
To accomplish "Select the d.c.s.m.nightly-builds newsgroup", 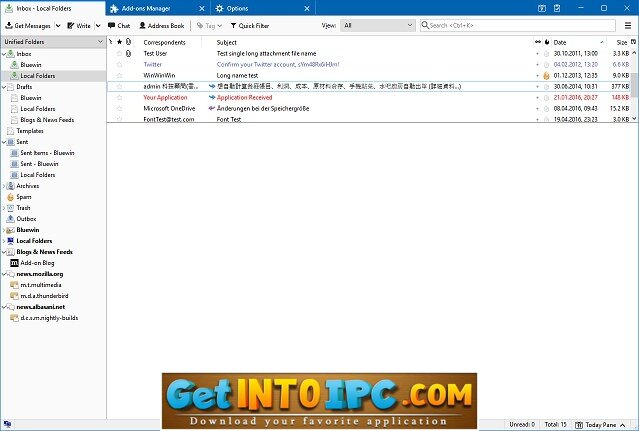I will click(49, 318).
